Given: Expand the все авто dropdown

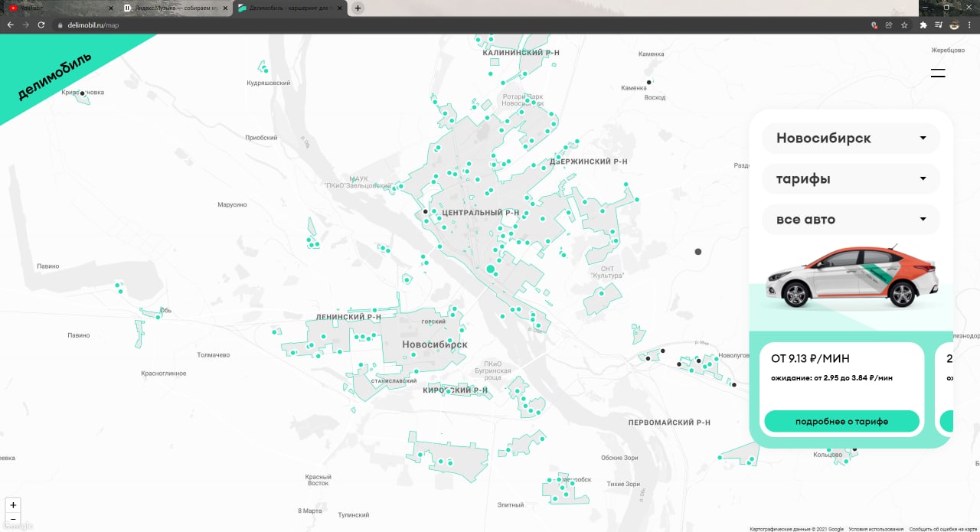Looking at the screenshot, I should 851,220.
